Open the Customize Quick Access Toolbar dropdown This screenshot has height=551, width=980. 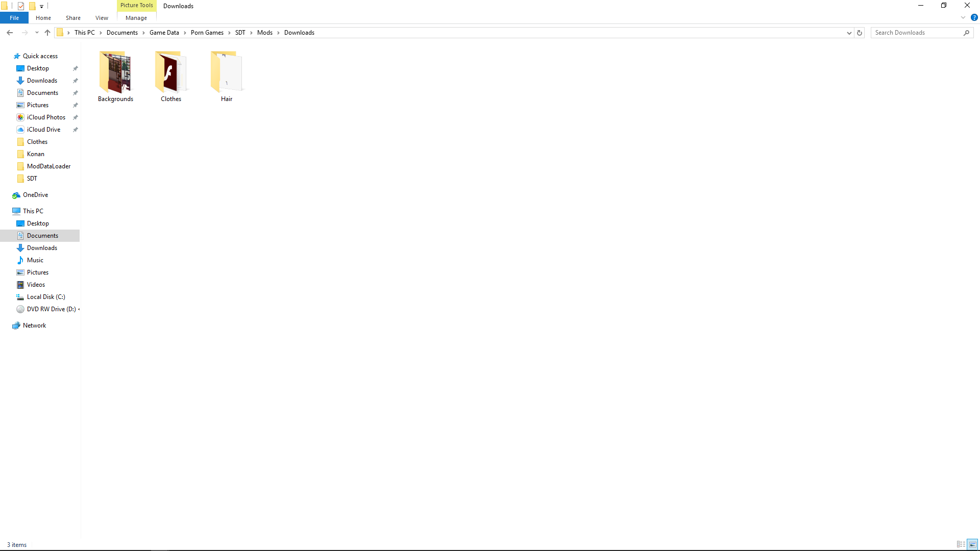[41, 7]
